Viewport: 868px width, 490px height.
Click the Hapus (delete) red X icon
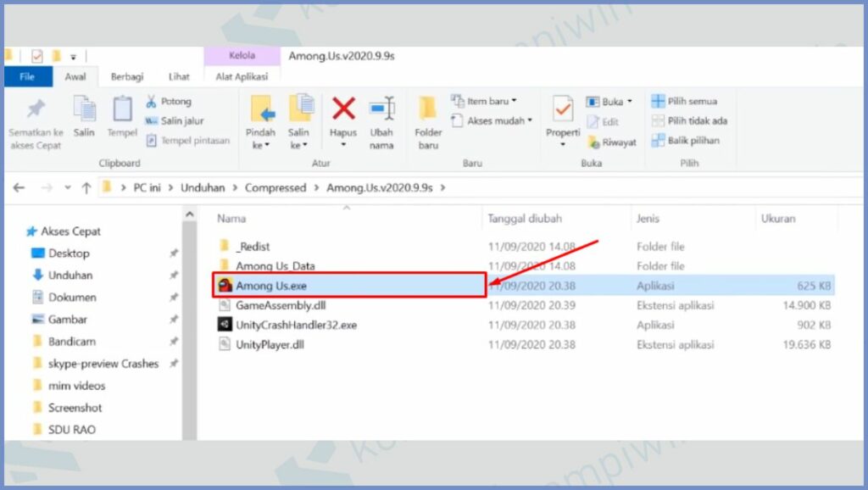[x=343, y=109]
